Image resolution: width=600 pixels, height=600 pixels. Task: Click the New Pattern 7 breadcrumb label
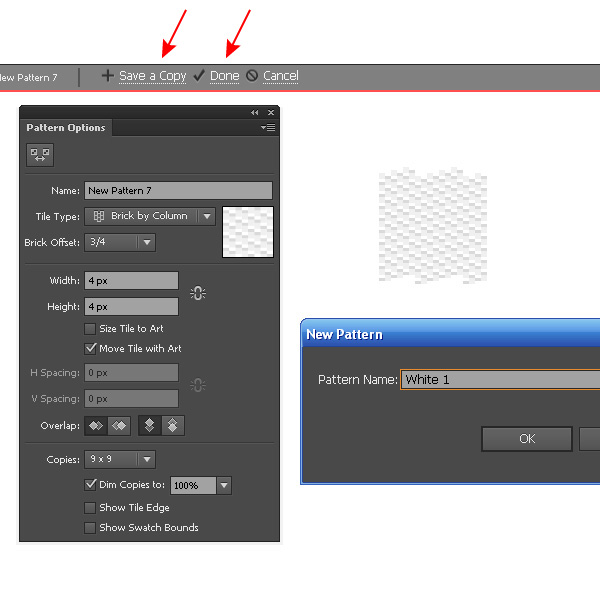pyautogui.click(x=28, y=78)
